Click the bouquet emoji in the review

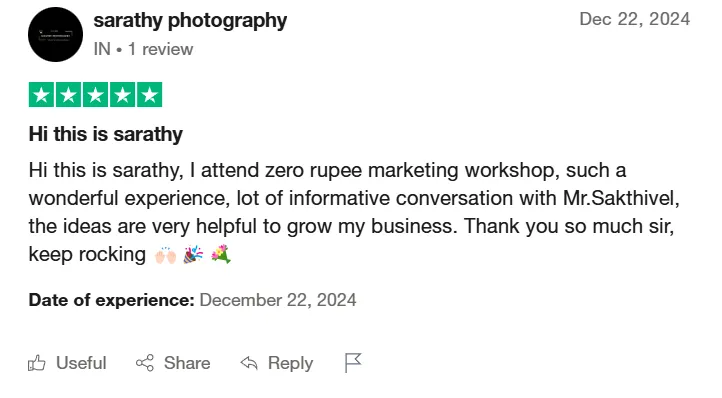tap(221, 254)
